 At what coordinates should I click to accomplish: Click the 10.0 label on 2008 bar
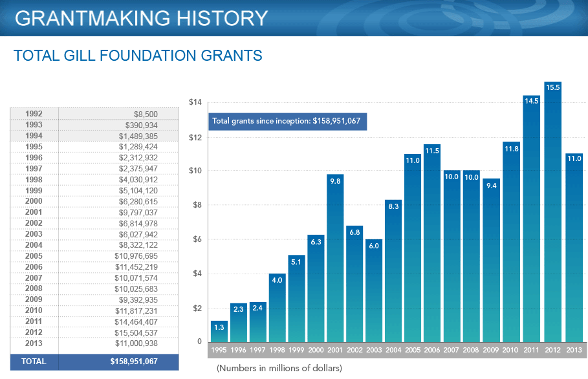click(472, 177)
